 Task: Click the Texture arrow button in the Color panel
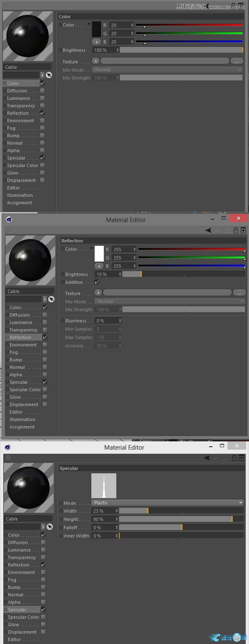tap(96, 61)
